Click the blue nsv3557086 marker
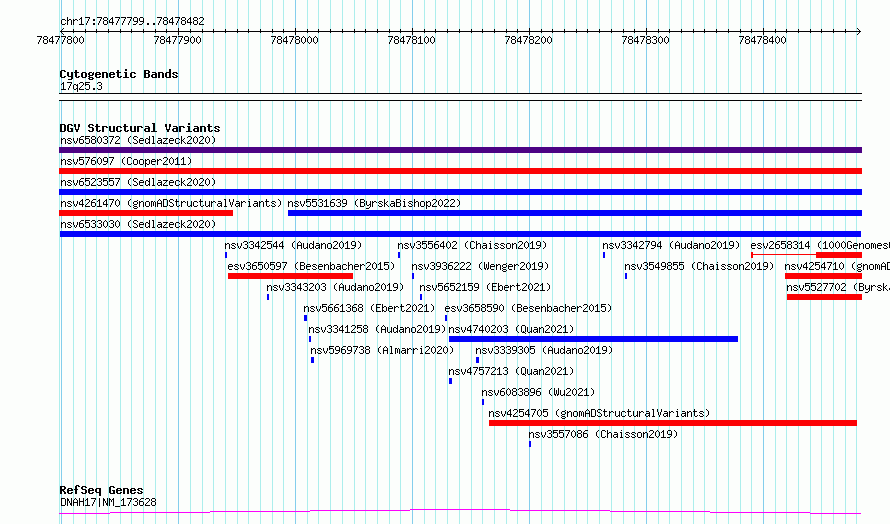 pyautogui.click(x=530, y=444)
